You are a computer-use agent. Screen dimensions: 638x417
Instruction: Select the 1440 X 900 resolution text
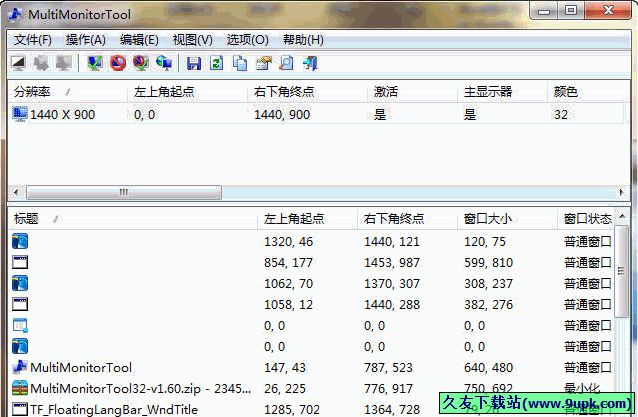coord(62,115)
